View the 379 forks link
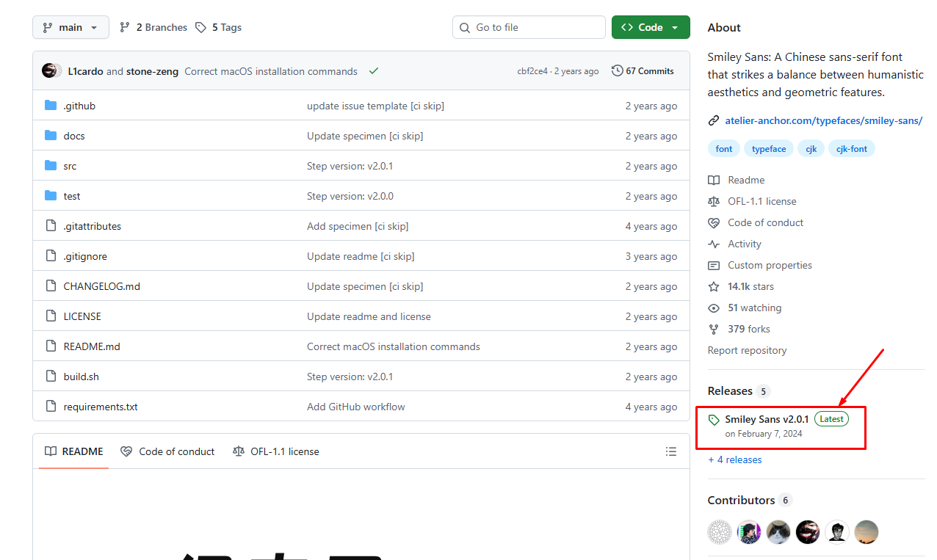 click(x=739, y=329)
